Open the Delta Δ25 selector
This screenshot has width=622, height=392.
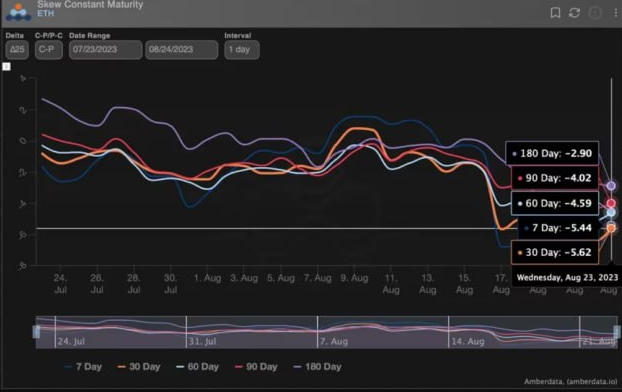coord(17,50)
